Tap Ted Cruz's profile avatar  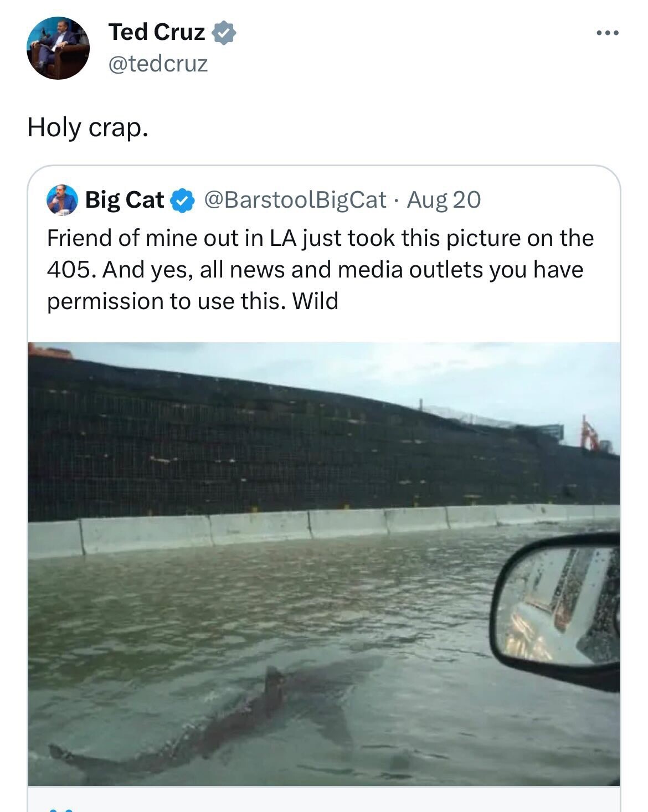coord(58,48)
